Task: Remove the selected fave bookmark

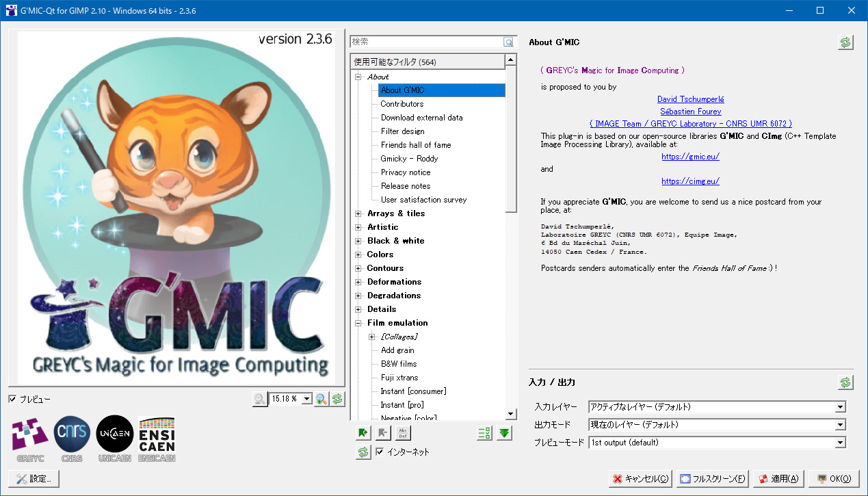Action: (383, 432)
